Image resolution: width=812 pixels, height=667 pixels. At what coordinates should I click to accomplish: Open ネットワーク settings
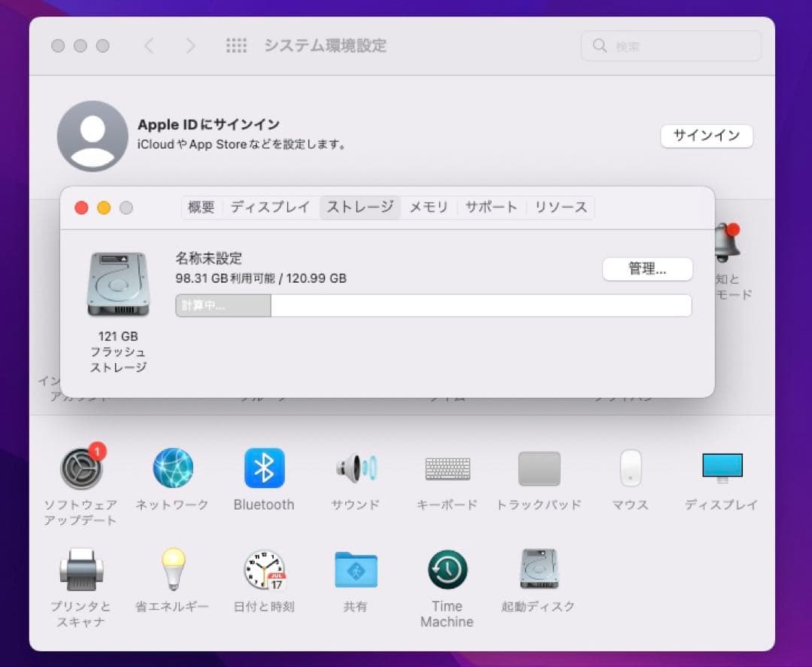172,468
